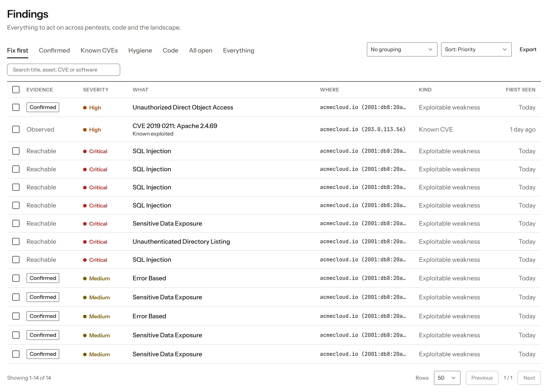The width and height of the screenshot is (548, 392).
Task: Tick the select-all checkbox in the table header
Action: [16, 90]
